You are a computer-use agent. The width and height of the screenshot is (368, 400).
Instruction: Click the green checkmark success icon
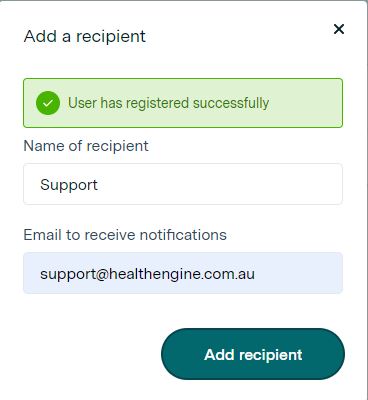pos(48,103)
